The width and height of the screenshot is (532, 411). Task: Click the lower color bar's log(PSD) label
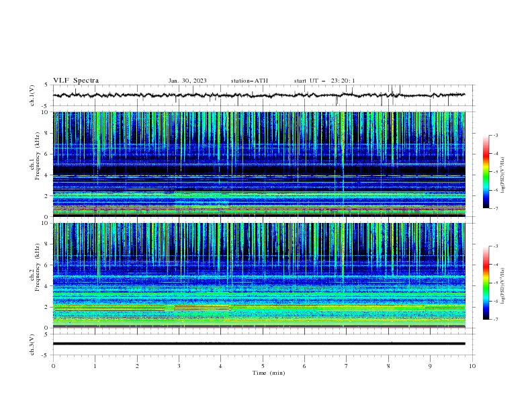point(503,286)
